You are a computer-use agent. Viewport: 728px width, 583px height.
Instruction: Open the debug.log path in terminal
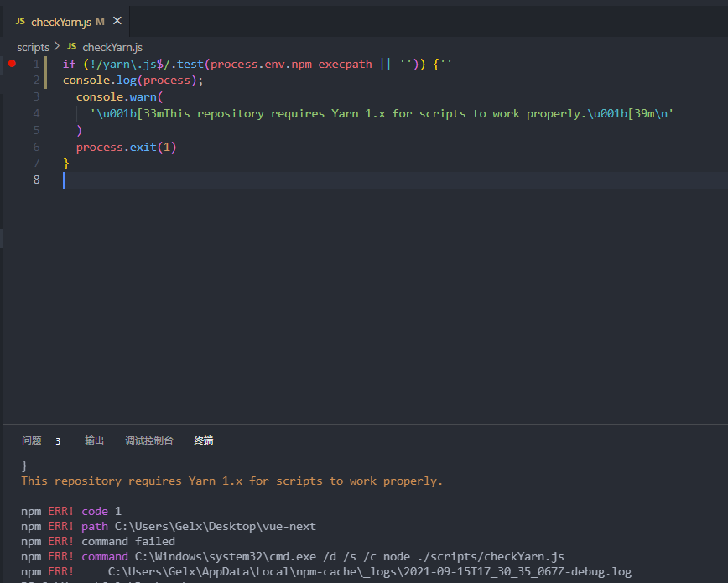pyautogui.click(x=370, y=572)
